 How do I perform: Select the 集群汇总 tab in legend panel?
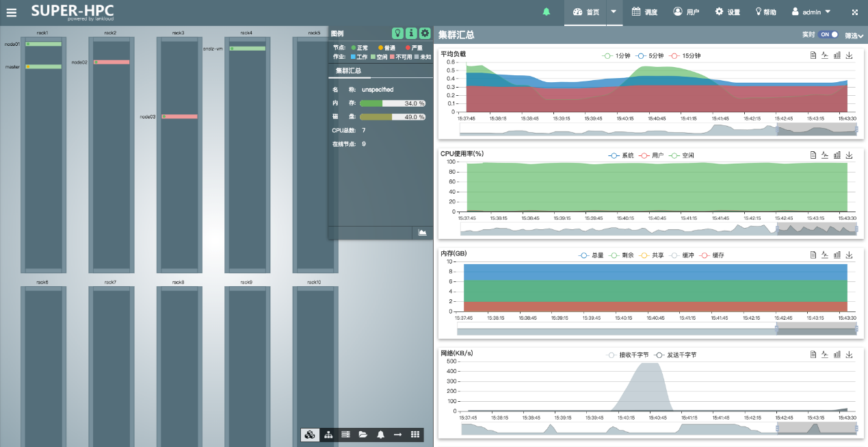coord(348,71)
